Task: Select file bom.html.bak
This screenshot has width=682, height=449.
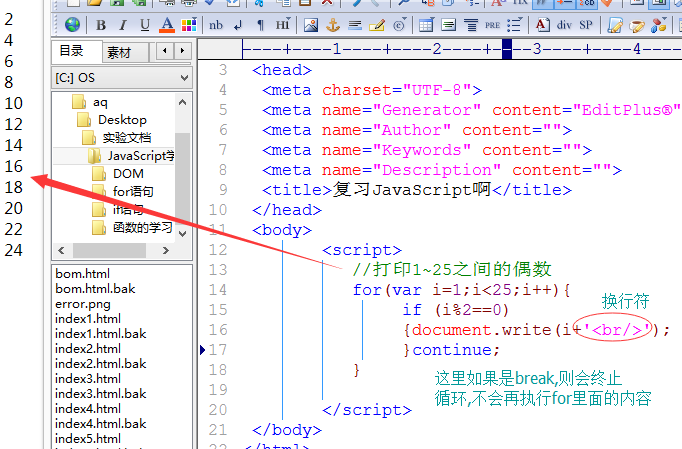Action: (x=95, y=288)
